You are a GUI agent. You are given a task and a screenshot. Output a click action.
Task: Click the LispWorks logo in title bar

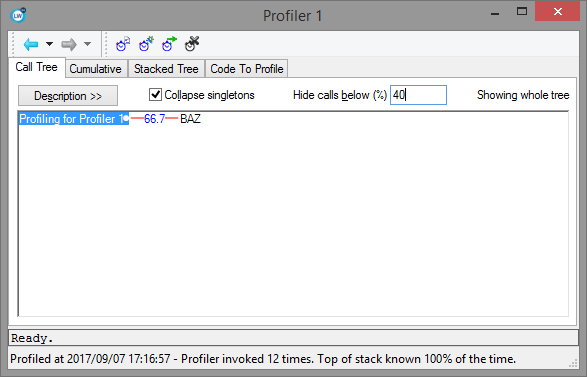click(x=18, y=16)
